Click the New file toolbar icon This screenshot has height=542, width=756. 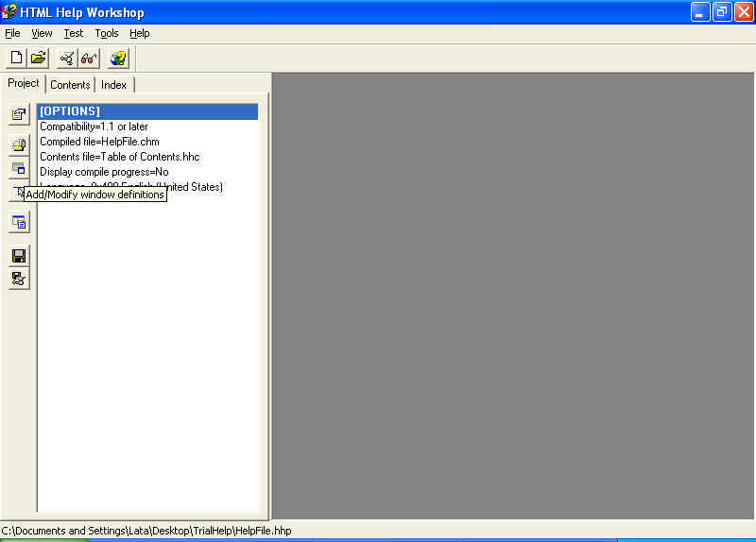pos(16,59)
